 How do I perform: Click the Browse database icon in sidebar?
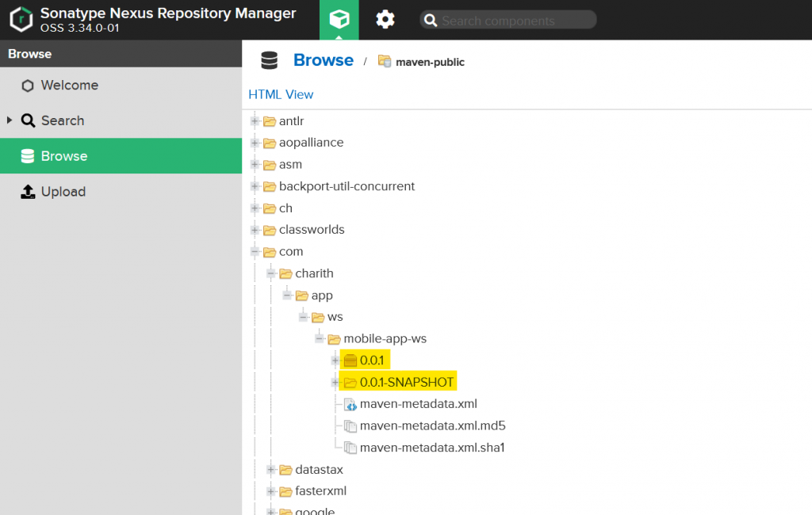pyautogui.click(x=28, y=156)
